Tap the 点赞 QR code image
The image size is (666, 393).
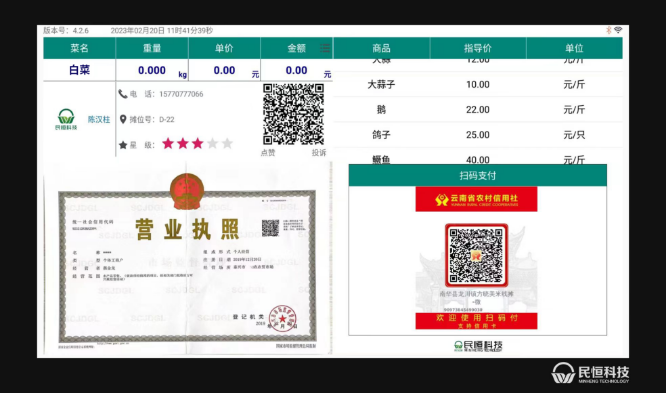[x=293, y=114]
